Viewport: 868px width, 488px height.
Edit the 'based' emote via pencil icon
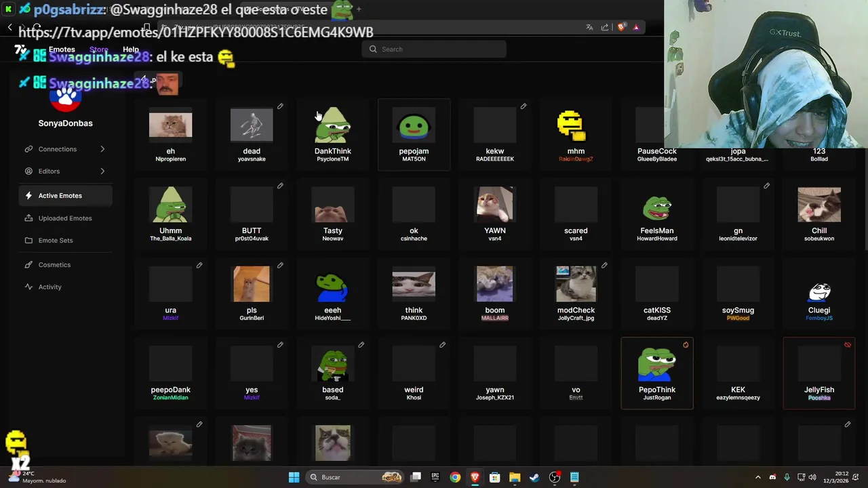pyautogui.click(x=361, y=345)
